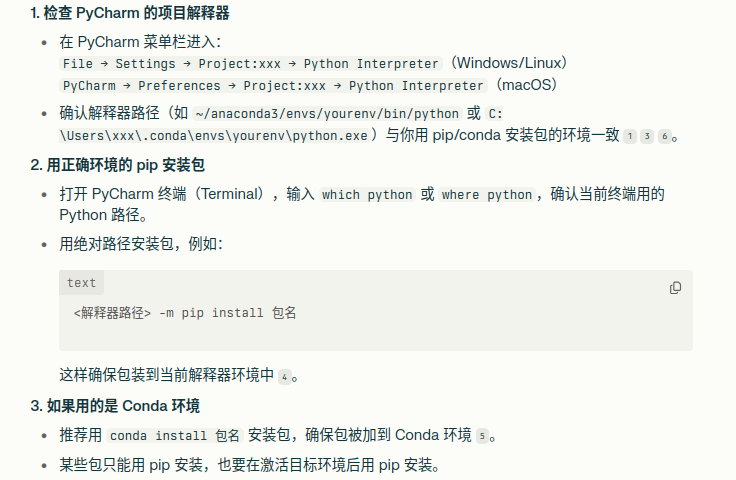Click heading '2. 用正确环境的 pip 安装包'
The height and width of the screenshot is (480, 736).
point(117,165)
